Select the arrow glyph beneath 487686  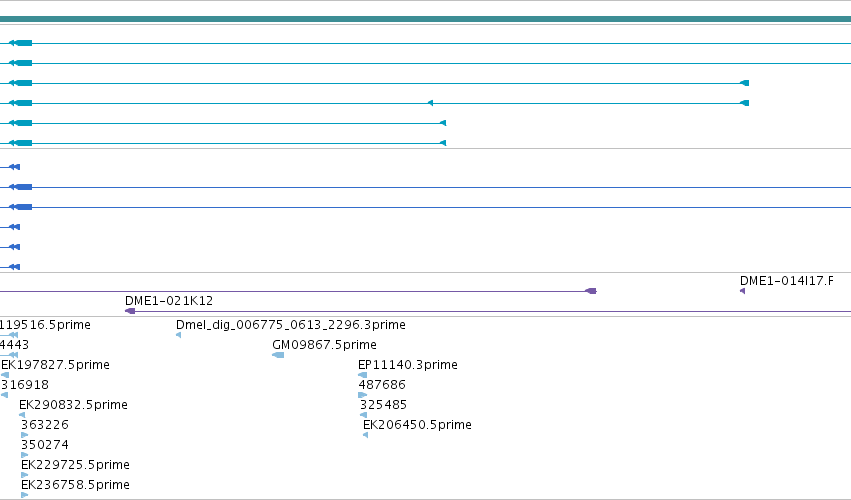pos(363,395)
